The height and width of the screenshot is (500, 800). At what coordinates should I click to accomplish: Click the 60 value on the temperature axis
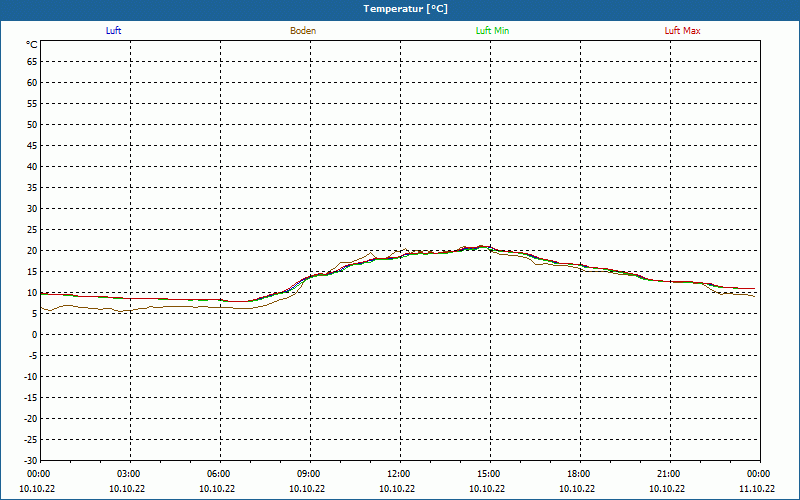(x=32, y=83)
